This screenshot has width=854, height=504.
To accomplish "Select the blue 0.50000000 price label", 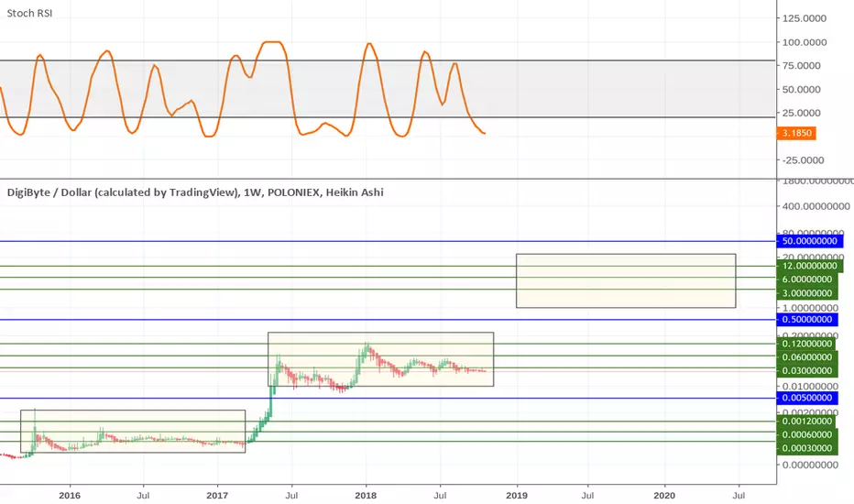I will pos(806,319).
